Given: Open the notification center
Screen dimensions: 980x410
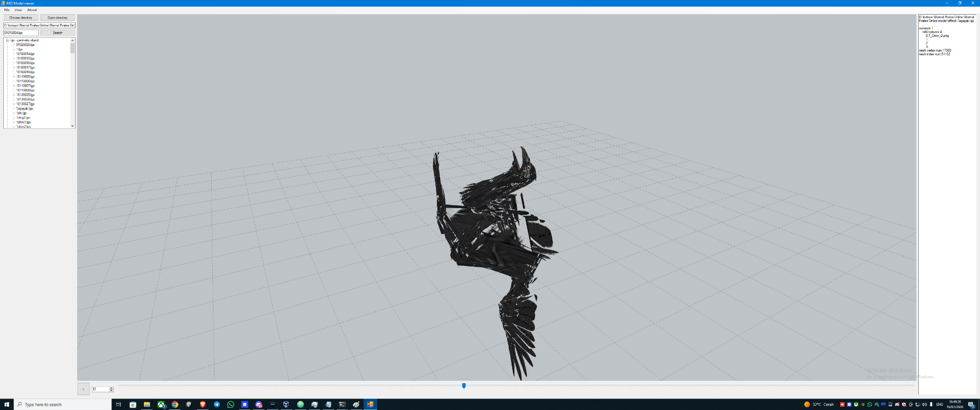Looking at the screenshot, I should point(971,404).
